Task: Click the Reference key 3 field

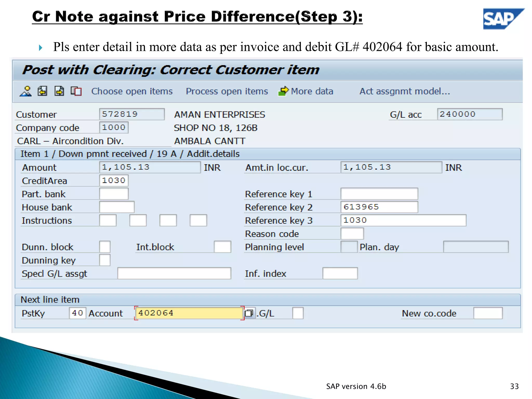Action: pos(403,220)
